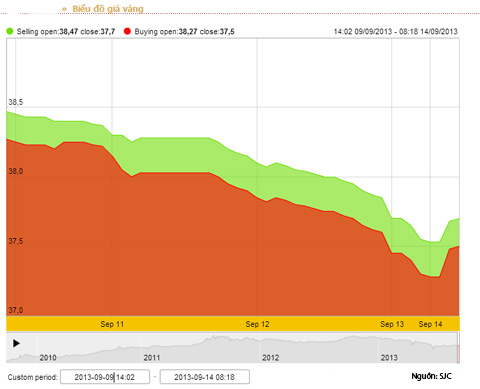Click the red Buying legend dot
Viewport: 480px width, 389px height.
point(127,31)
